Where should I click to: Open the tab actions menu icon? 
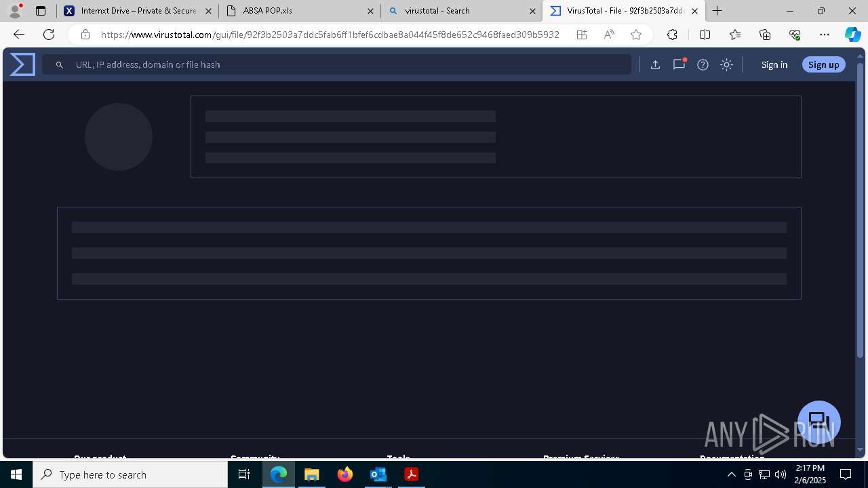(41, 11)
